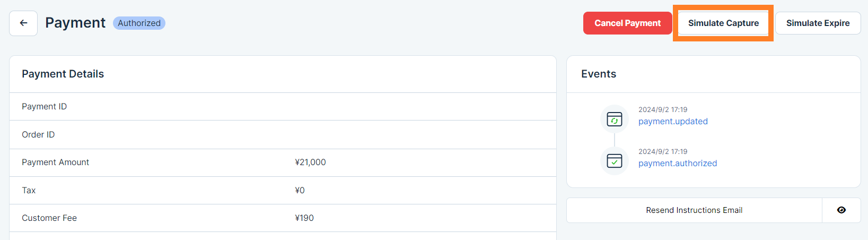Click the payment.updated timestamp
Screen dimensions: 868x240
(663, 110)
